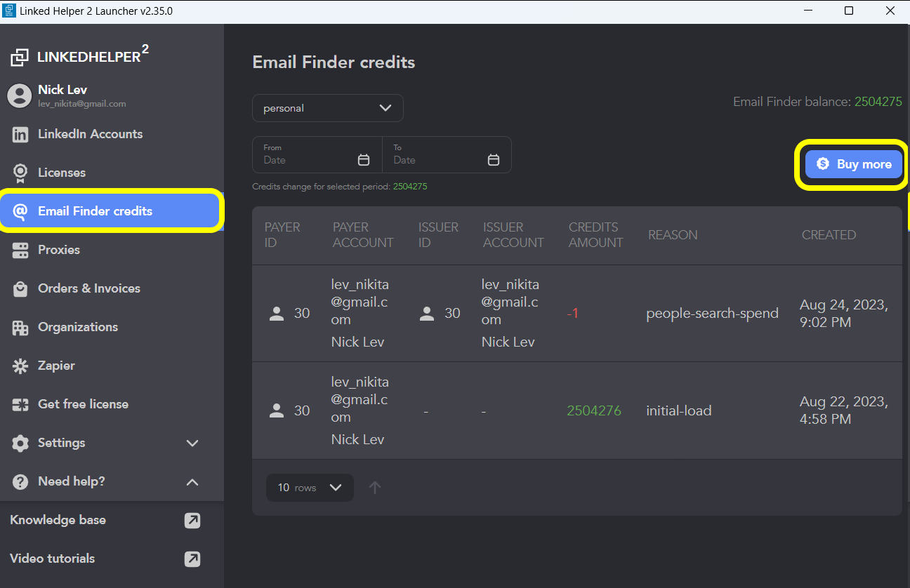Image resolution: width=910 pixels, height=588 pixels.
Task: Open the To date calendar icon
Action: click(494, 159)
